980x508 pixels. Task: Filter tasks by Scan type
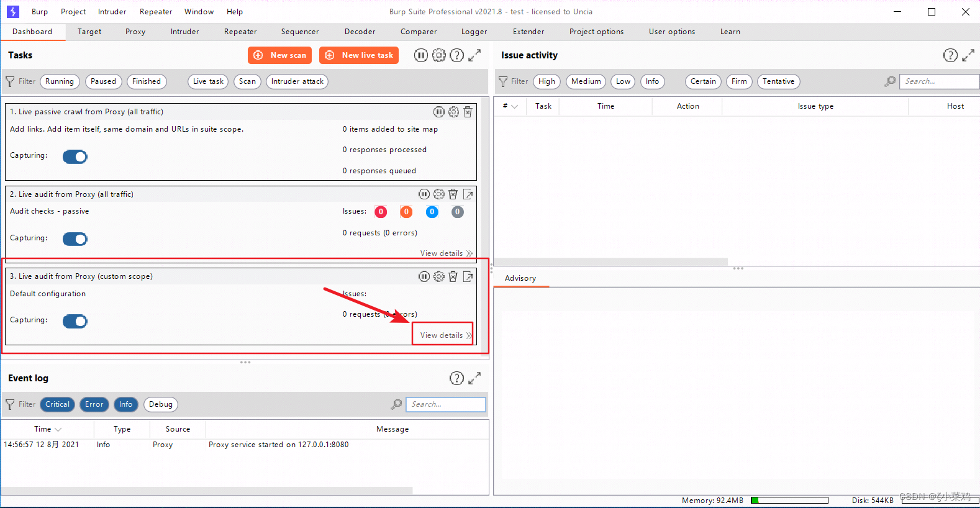click(247, 81)
